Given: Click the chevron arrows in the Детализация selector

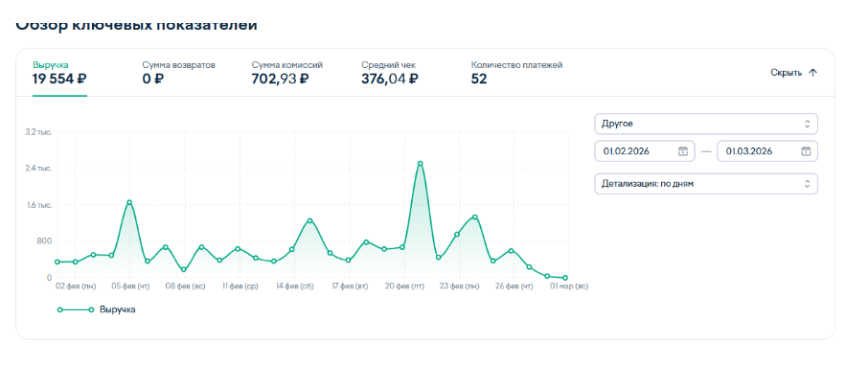Looking at the screenshot, I should pyautogui.click(x=807, y=184).
